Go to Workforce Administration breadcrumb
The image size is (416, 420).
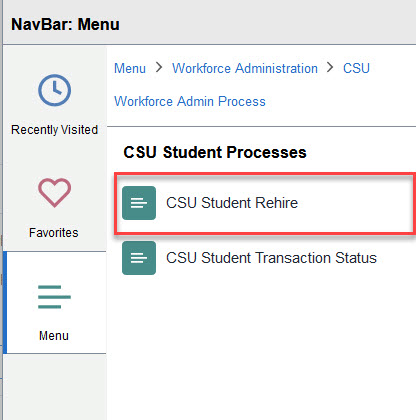pos(245,68)
